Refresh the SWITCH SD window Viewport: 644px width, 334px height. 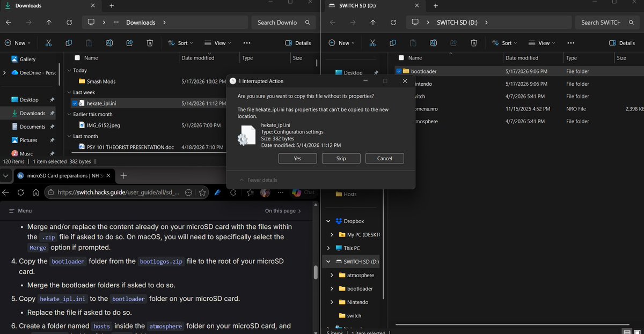click(393, 23)
